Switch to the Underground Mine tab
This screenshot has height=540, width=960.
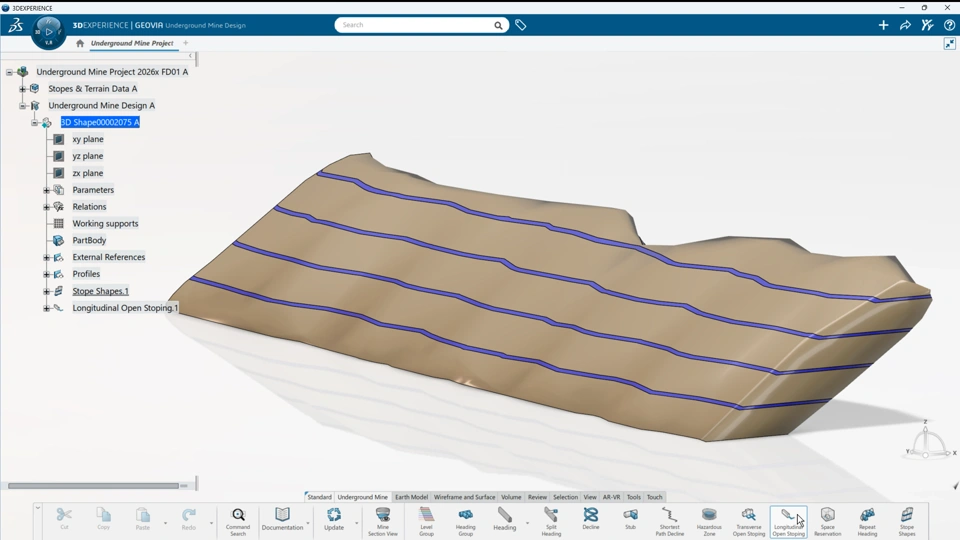click(362, 497)
